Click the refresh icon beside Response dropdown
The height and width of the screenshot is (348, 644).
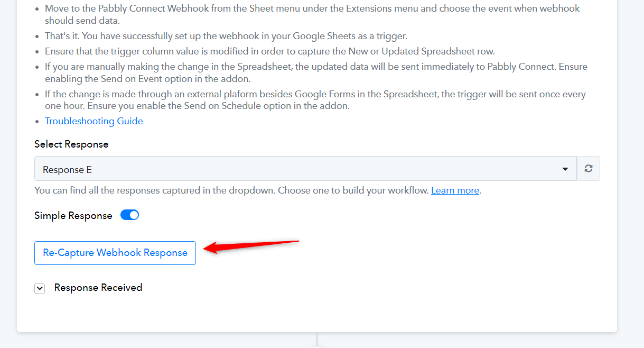point(589,169)
